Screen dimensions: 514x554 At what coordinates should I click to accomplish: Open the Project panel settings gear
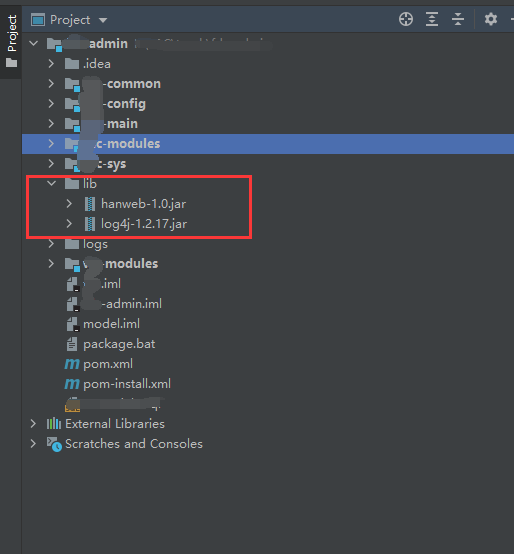coord(491,19)
